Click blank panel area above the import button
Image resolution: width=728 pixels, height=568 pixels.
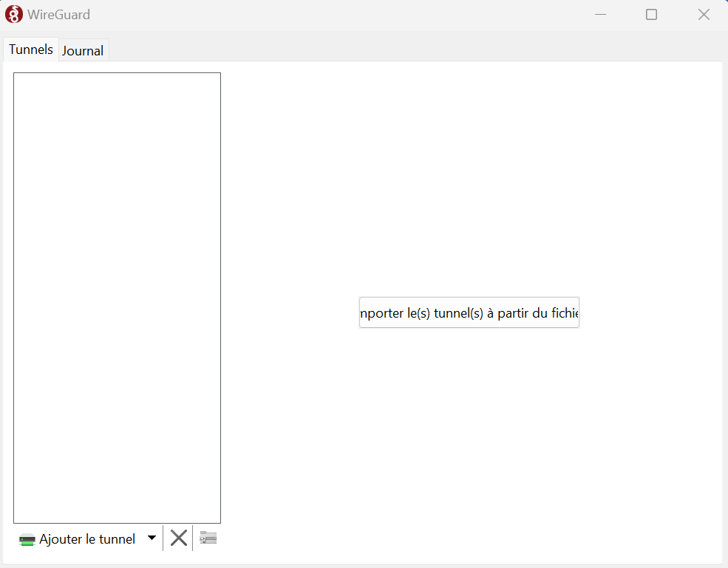pyautogui.click(x=469, y=185)
